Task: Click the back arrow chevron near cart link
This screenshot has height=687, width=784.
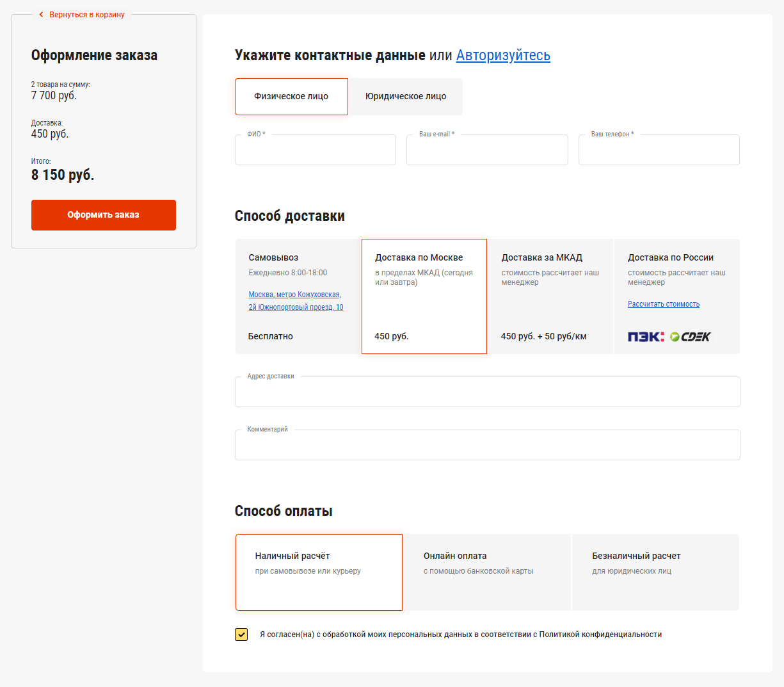Action: (41, 15)
